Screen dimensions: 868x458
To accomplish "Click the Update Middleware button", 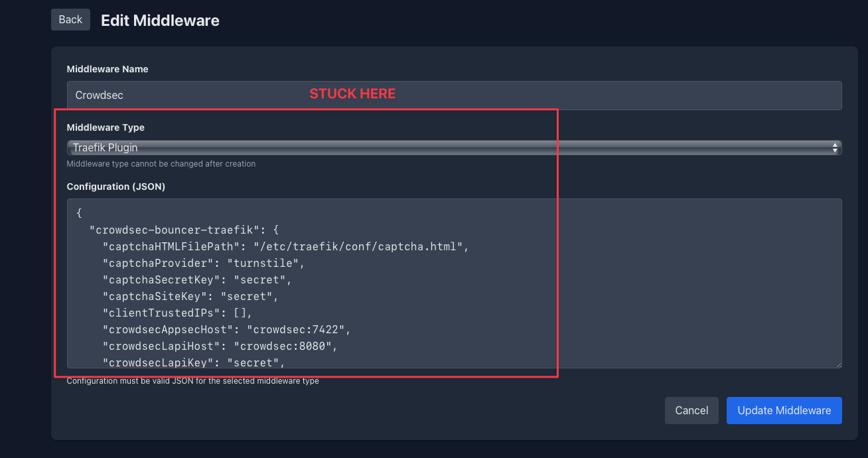I will point(784,410).
